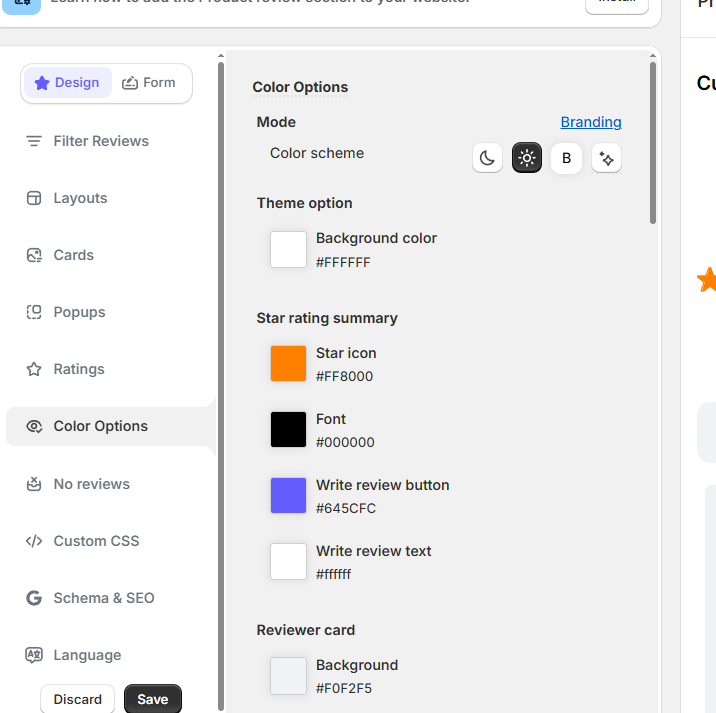Discard the unsaved changes
Image resolution: width=716 pixels, height=713 pixels.
click(x=78, y=699)
